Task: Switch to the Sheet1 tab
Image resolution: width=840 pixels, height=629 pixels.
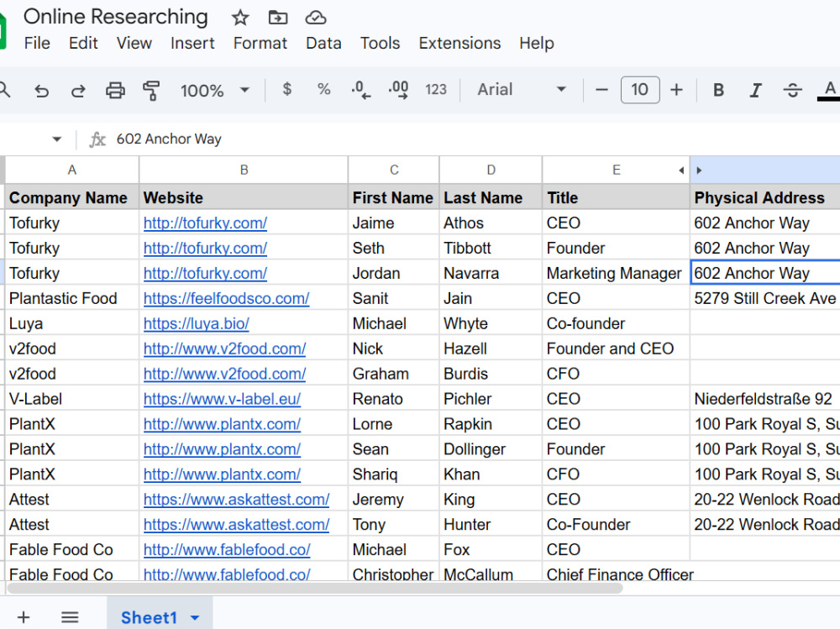Action: [x=149, y=618]
